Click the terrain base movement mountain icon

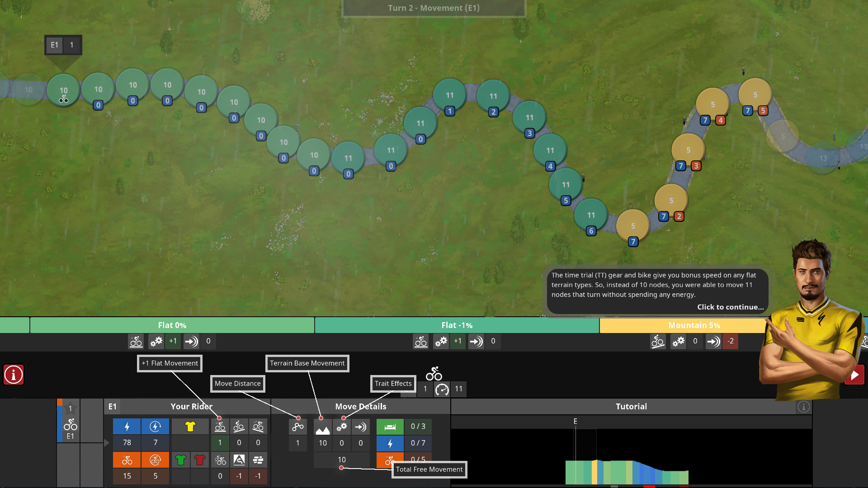click(322, 427)
